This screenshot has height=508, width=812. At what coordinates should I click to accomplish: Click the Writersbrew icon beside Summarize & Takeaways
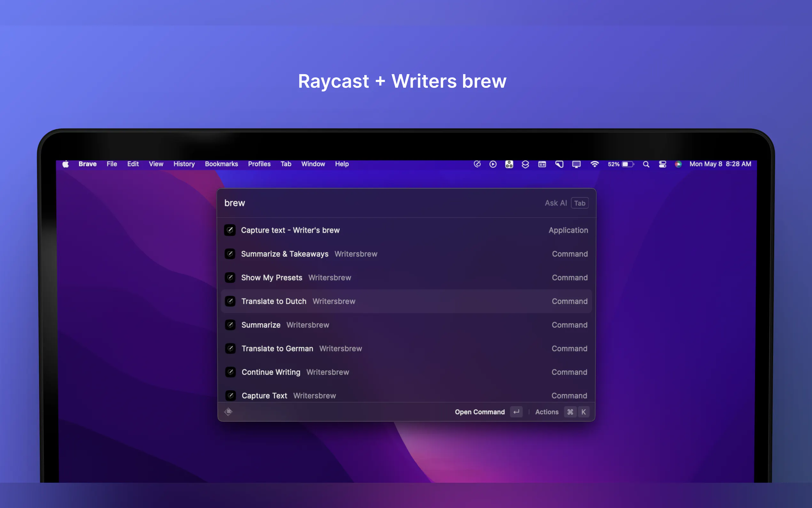[x=230, y=254]
